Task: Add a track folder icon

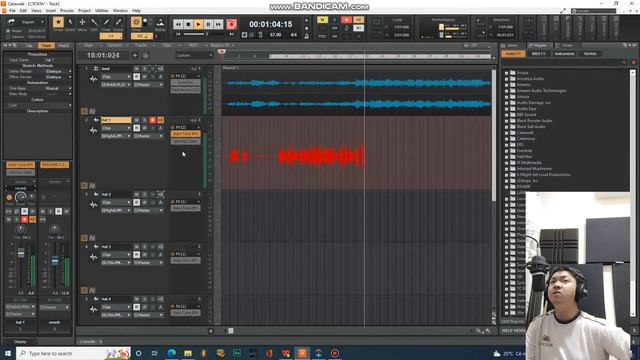Action: click(145, 55)
